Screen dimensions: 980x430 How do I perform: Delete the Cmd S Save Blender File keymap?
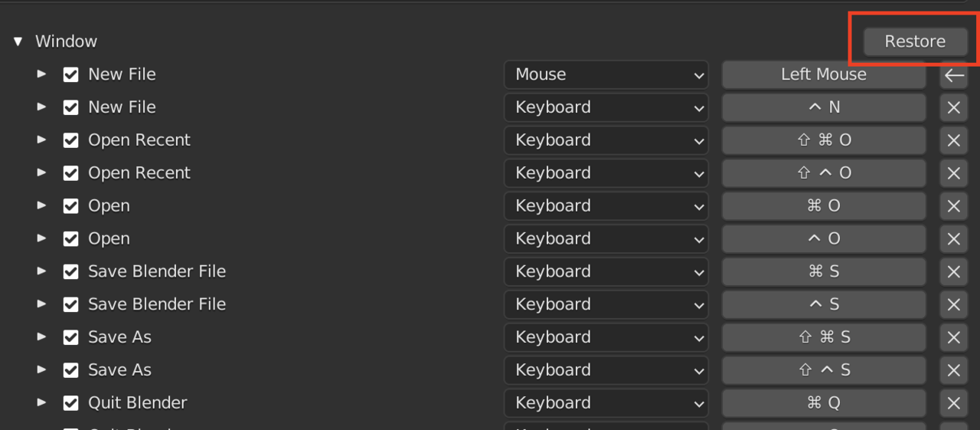click(x=953, y=271)
